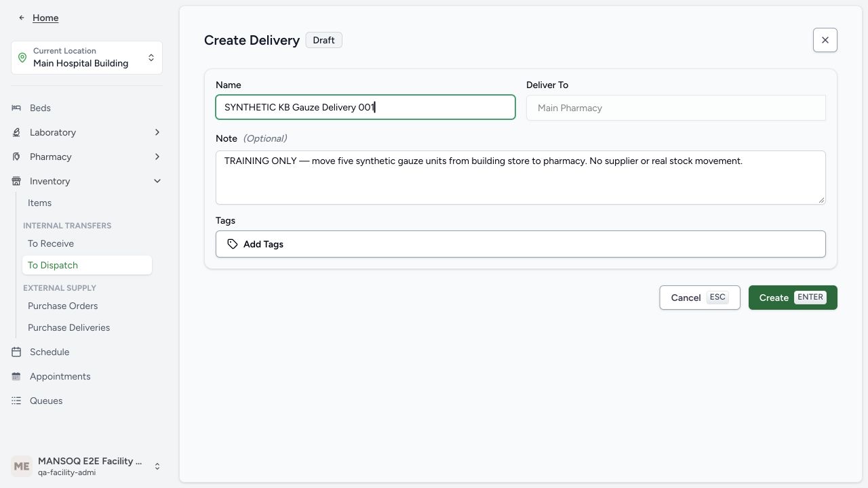Open the Home link

point(45,18)
